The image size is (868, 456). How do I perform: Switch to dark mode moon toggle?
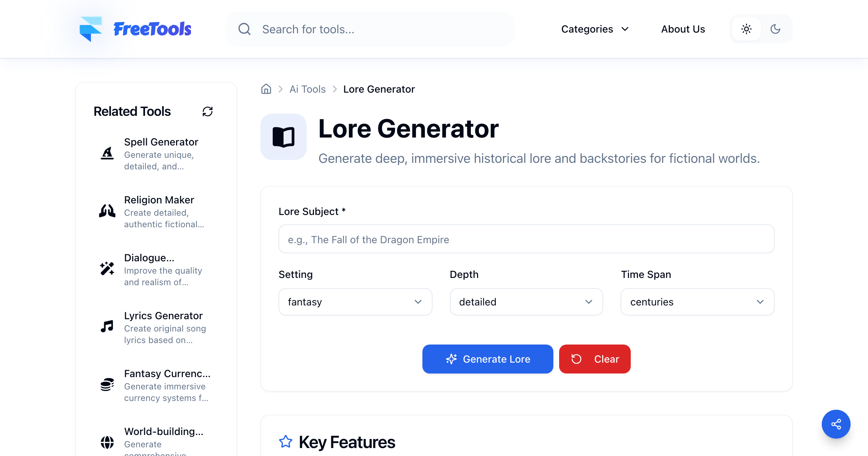pos(775,29)
